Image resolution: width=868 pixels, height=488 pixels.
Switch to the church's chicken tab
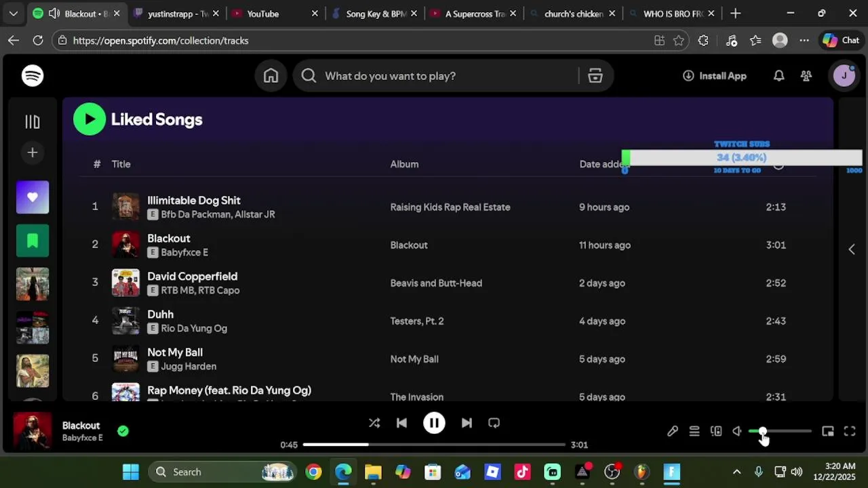click(574, 14)
